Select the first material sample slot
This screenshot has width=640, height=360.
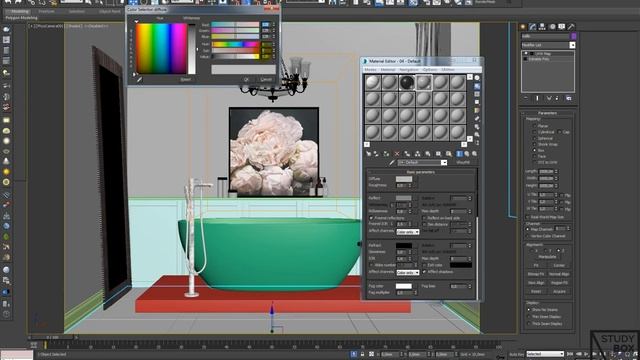pos(373,82)
